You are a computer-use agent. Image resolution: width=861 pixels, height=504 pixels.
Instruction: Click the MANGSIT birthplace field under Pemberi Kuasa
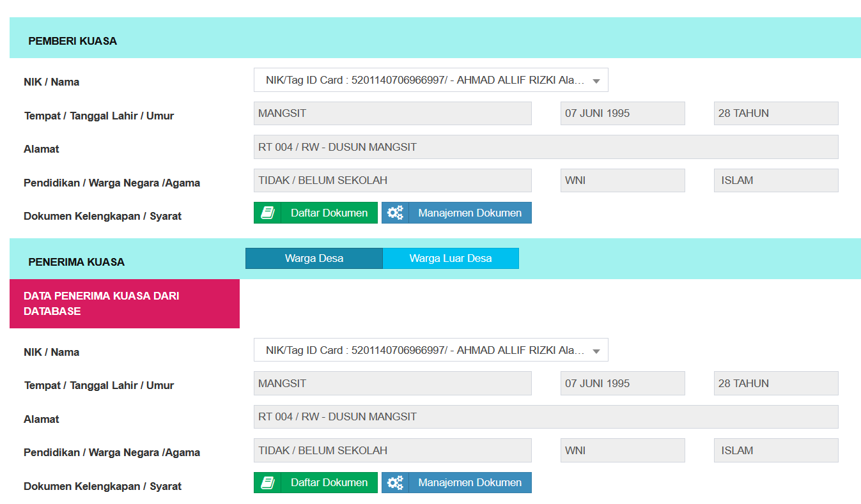click(x=392, y=113)
